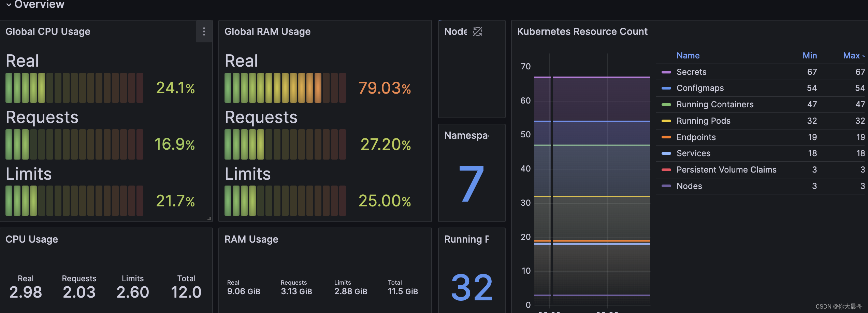868x313 pixels.
Task: Click the Nodes purple color swatch
Action: pyautogui.click(x=666, y=186)
